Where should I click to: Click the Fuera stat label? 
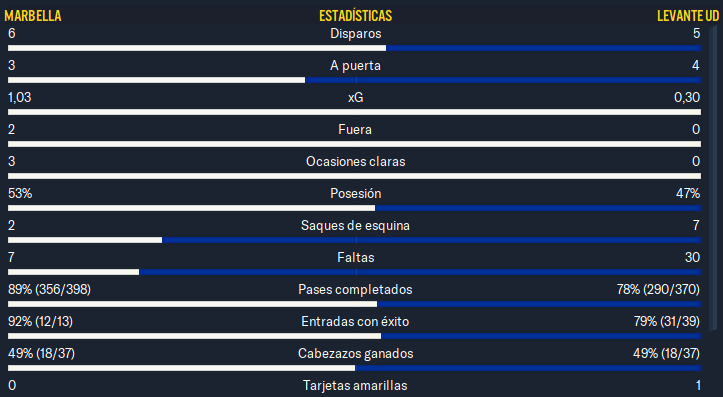(x=355, y=129)
